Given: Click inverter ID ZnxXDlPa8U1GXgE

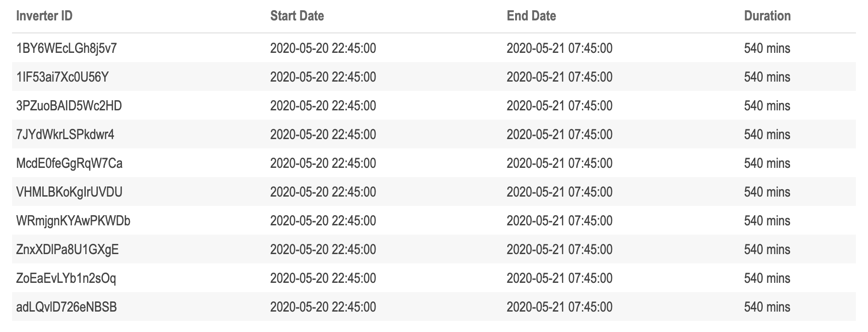Looking at the screenshot, I should coord(68,249).
